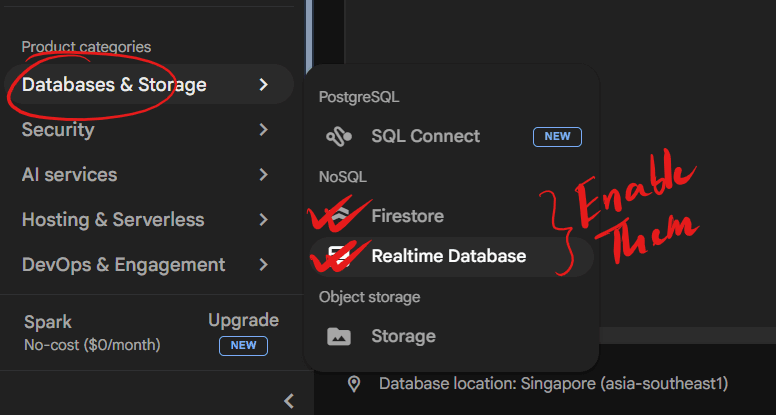
Task: Open the Hosting & Serverless category
Action: pyautogui.click(x=149, y=220)
